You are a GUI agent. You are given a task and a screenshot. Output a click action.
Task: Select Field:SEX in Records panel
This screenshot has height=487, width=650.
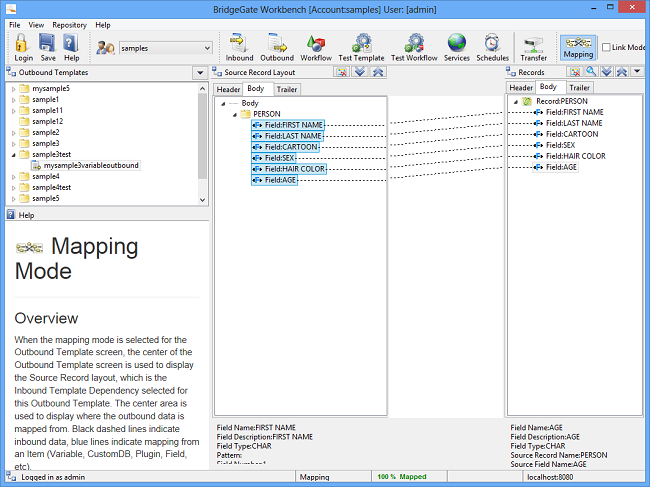click(555, 145)
